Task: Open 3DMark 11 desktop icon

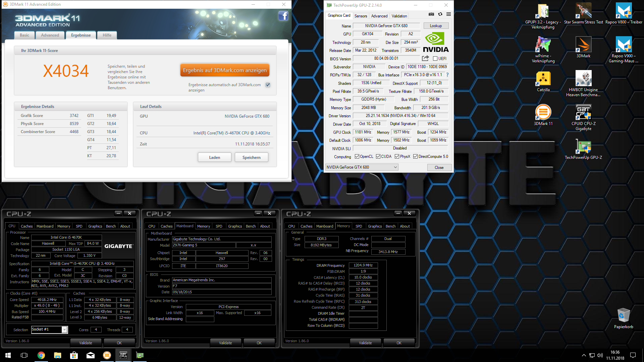Action: tap(543, 115)
